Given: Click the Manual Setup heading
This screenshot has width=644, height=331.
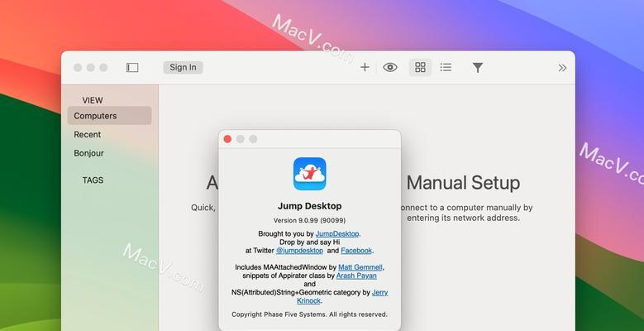Looking at the screenshot, I should click(464, 183).
